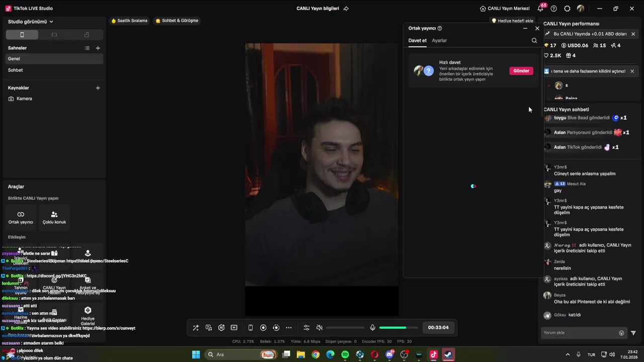Add a new scene with plus icon
The height and width of the screenshot is (362, 644).
click(98, 48)
